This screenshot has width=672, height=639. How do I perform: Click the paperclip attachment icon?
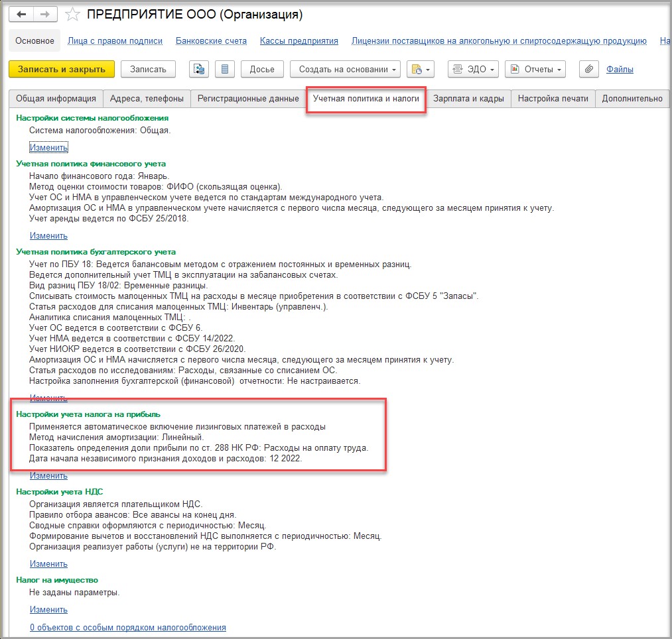click(588, 69)
